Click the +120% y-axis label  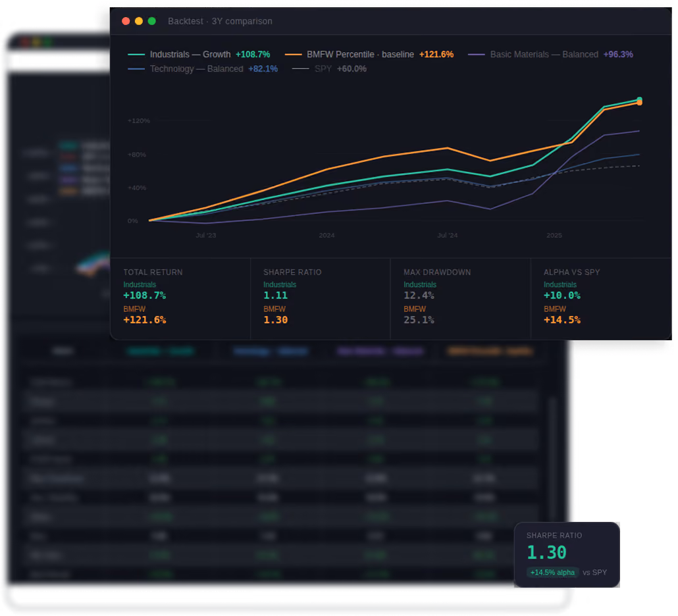tap(139, 120)
